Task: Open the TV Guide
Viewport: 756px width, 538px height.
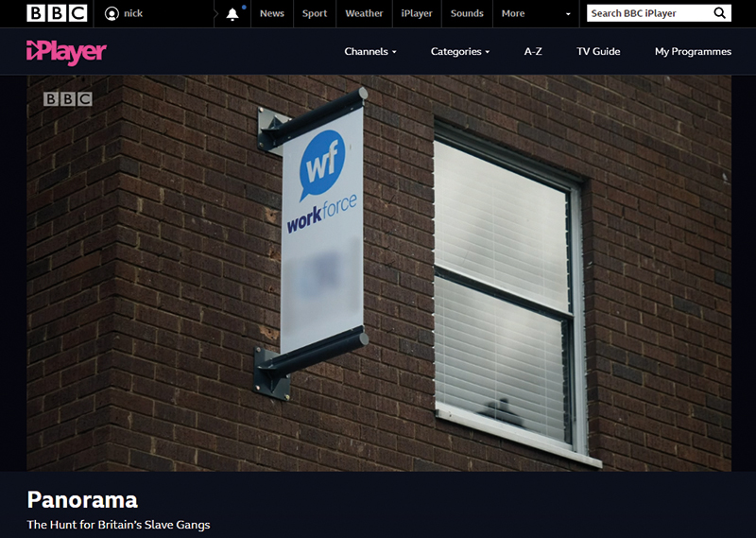Action: click(598, 51)
